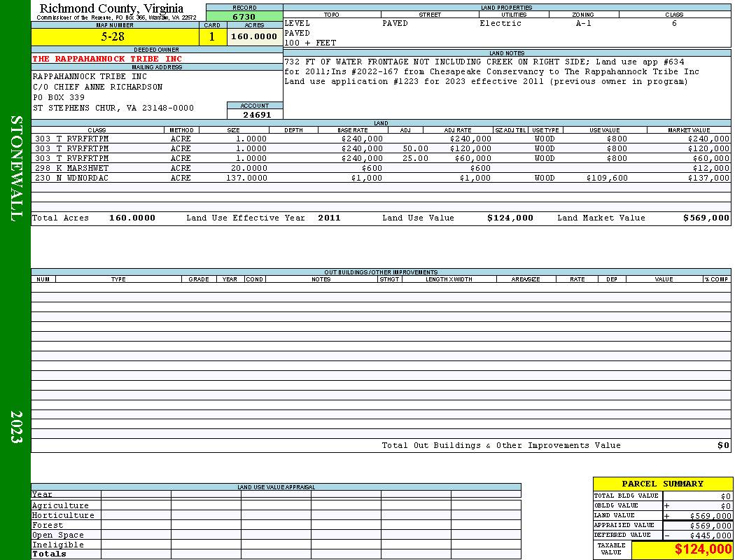Screen dimensions: 735x560
Task: Click the appraised value $569,000
Action: (x=710, y=526)
